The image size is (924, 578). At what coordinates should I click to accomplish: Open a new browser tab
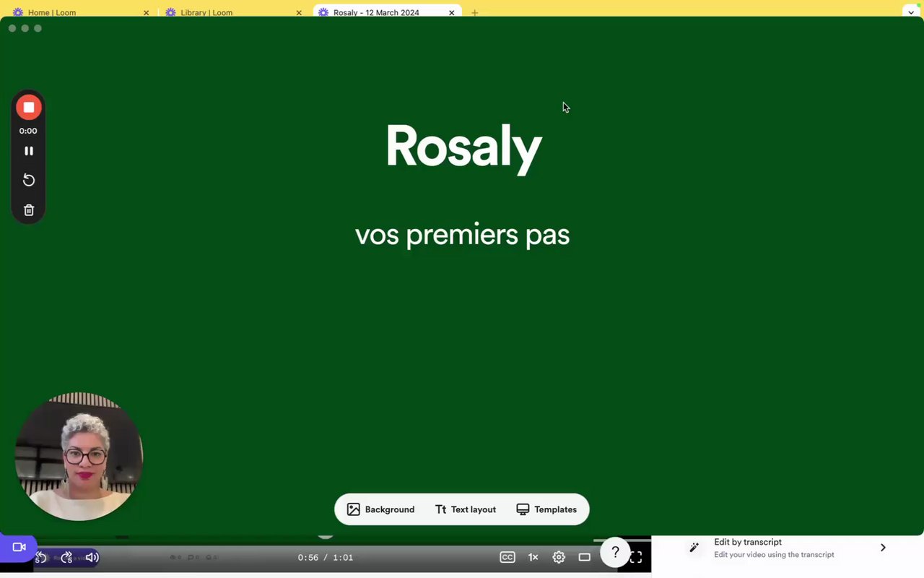474,12
